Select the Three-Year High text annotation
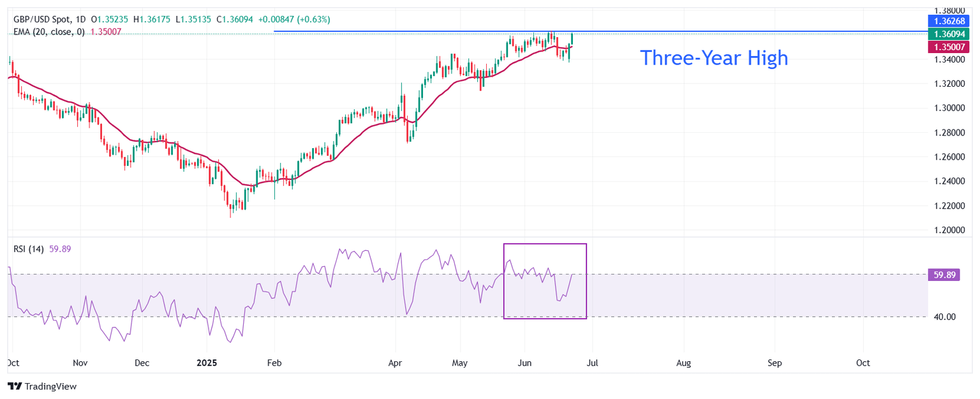This screenshot has width=980, height=399. tap(714, 58)
